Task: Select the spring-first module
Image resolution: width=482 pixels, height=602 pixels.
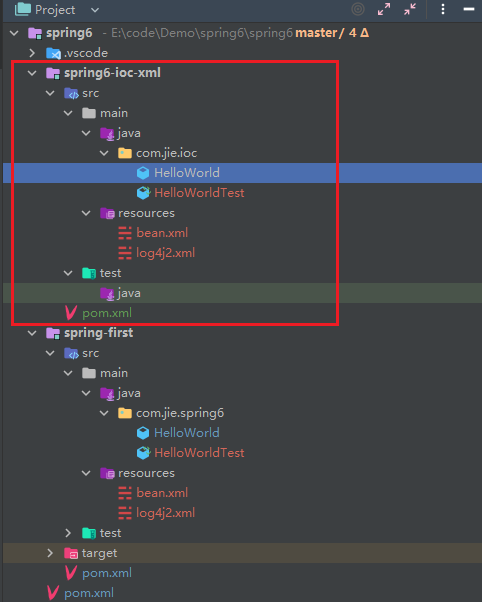Action: 98,333
